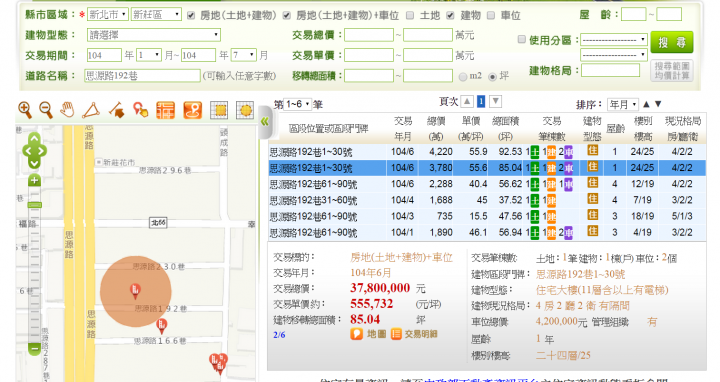The image size is (720, 382).
Task: Toggle 房地(土地+建物)+車位 checkbox
Action: pyautogui.click(x=287, y=16)
